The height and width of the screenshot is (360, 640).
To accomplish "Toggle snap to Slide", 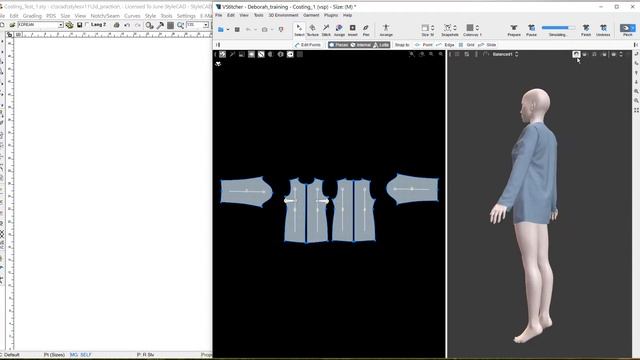I will click(487, 45).
